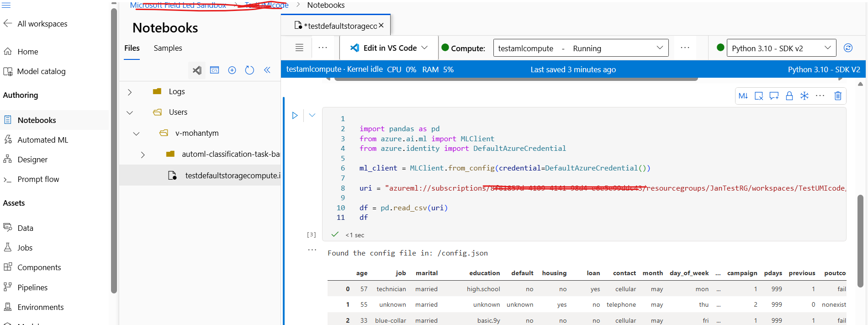This screenshot has height=325, width=868.
Task: Expand the Logs folder
Action: pyautogui.click(x=130, y=92)
